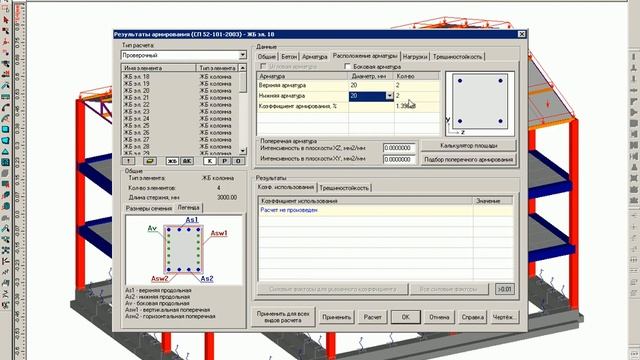The width and height of the screenshot is (640, 360).
Task: Select the cyan square tool in the left toolbar
Action: pyautogui.click(x=5, y=130)
